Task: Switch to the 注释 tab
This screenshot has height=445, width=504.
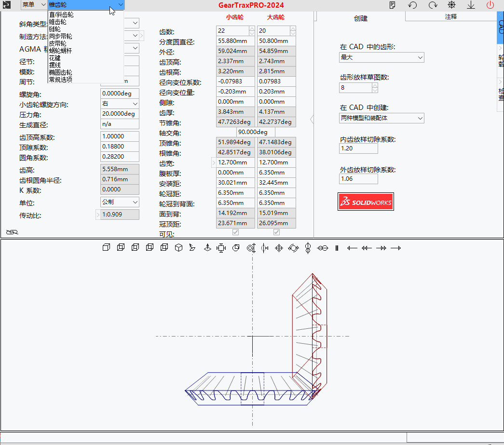Action: click(450, 17)
